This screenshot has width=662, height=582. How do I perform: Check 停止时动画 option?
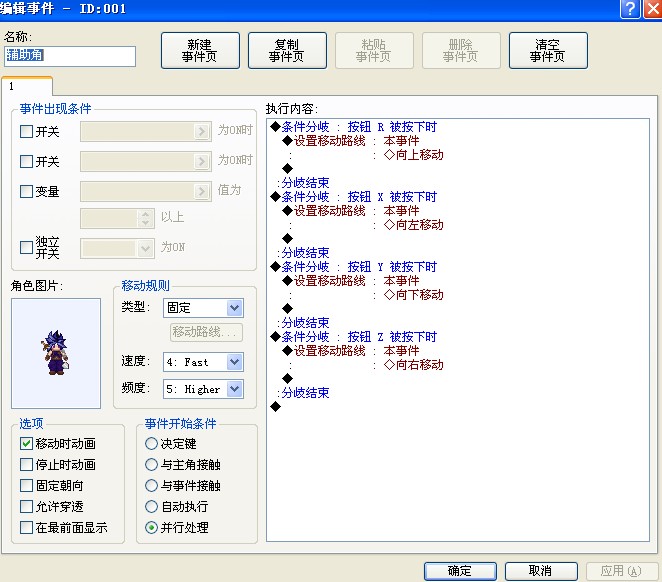[x=26, y=464]
